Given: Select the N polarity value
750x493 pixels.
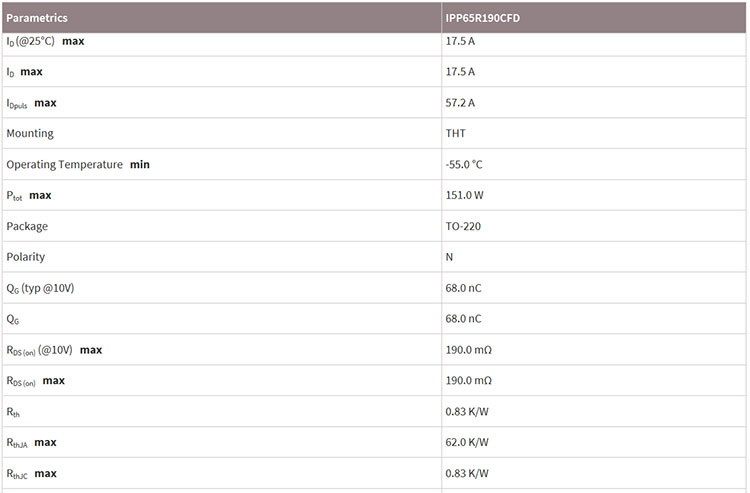Looking at the screenshot, I should click(x=449, y=257).
